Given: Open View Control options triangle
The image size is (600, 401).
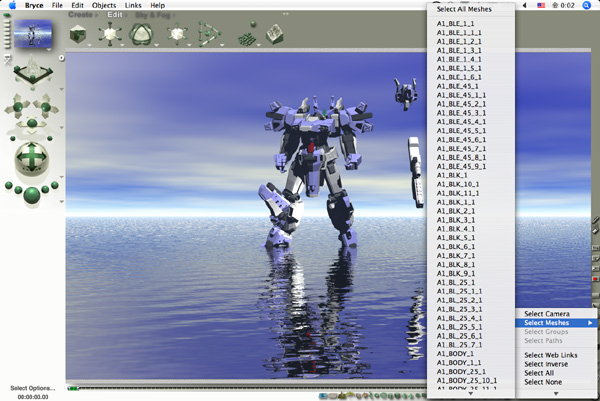Looking at the screenshot, I should point(61,89).
